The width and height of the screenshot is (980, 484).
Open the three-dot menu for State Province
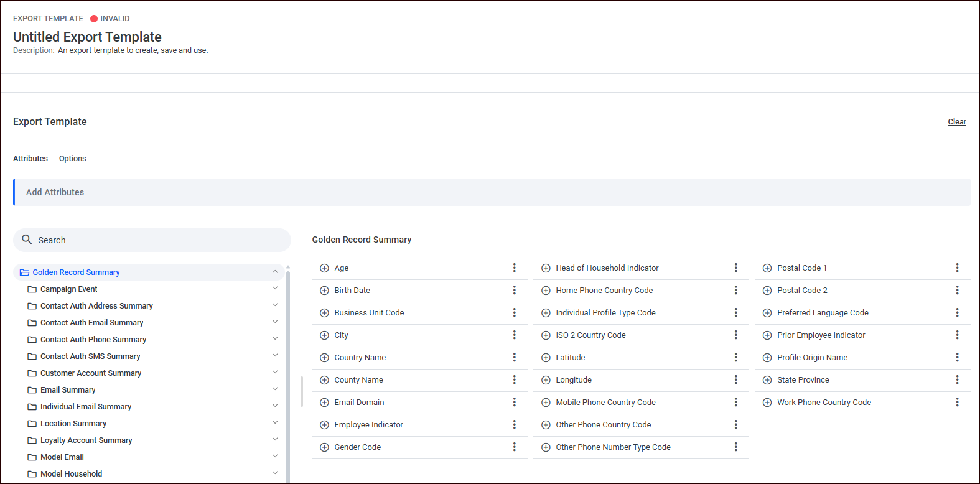tap(957, 380)
